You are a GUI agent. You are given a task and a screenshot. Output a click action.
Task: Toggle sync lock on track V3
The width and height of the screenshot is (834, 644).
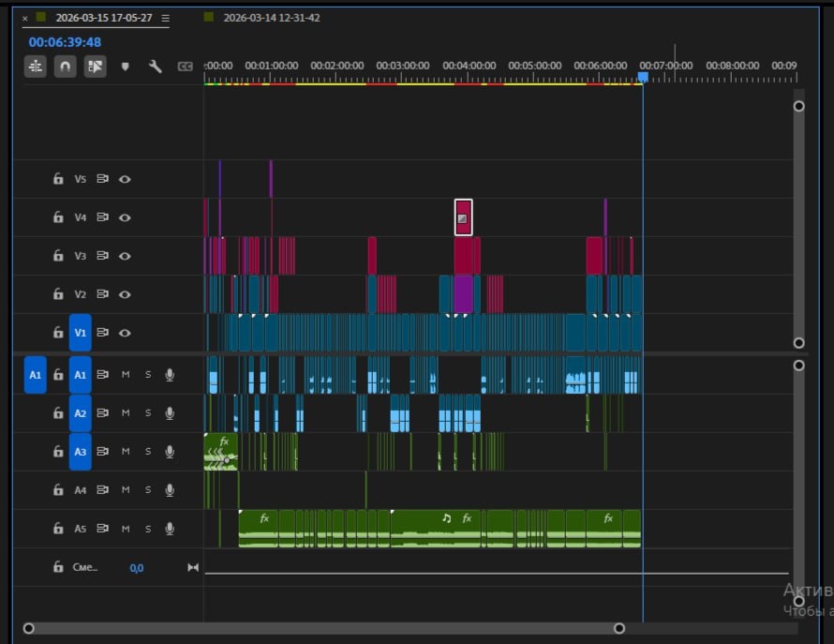[x=103, y=256]
